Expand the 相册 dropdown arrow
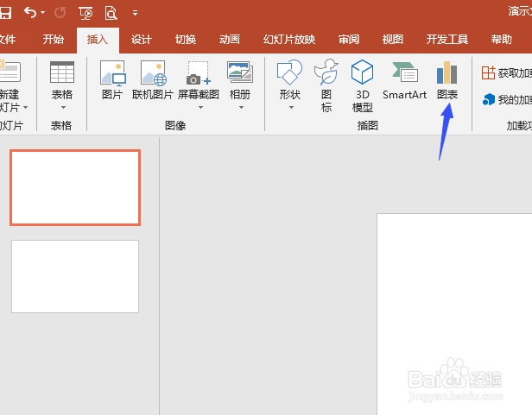This screenshot has width=532, height=415. coord(241,108)
